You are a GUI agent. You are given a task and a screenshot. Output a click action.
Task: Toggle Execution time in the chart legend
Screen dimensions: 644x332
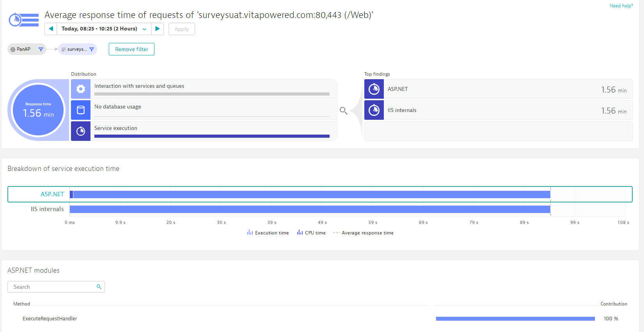[x=268, y=233]
